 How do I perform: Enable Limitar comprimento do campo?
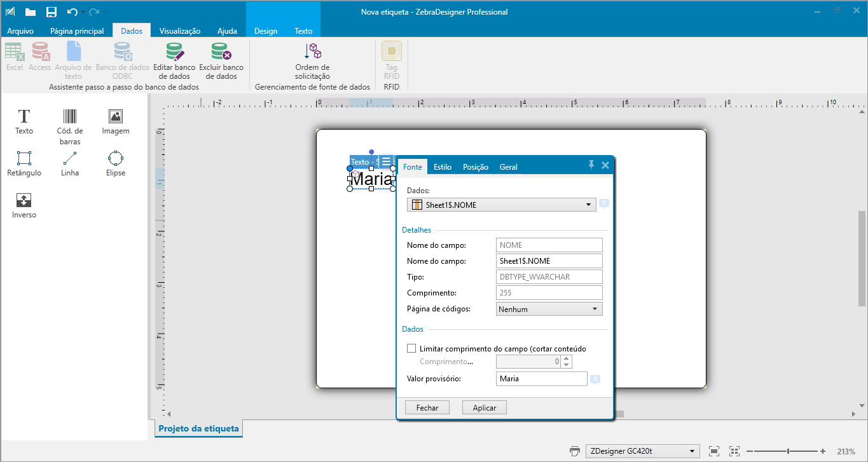tap(411, 348)
